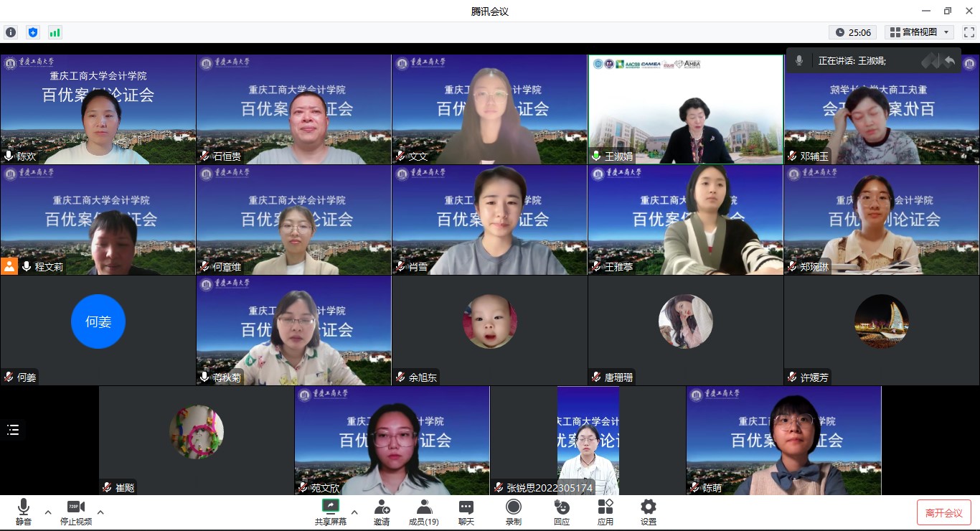
Task: Toggle 停止视频 camera off
Action: coord(76,512)
